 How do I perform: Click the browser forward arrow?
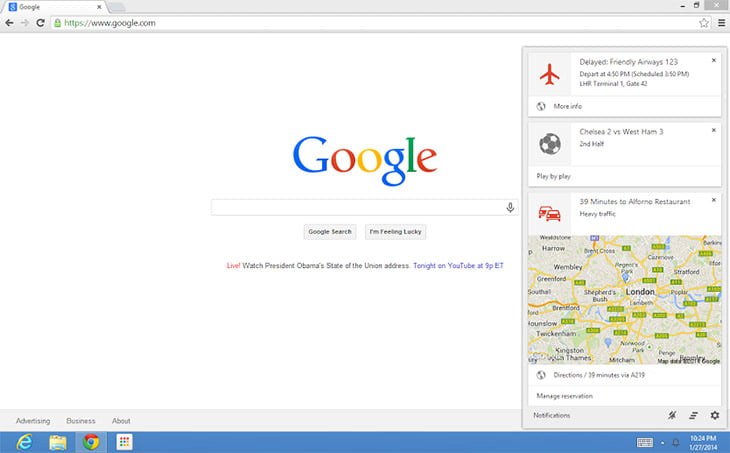[25, 23]
